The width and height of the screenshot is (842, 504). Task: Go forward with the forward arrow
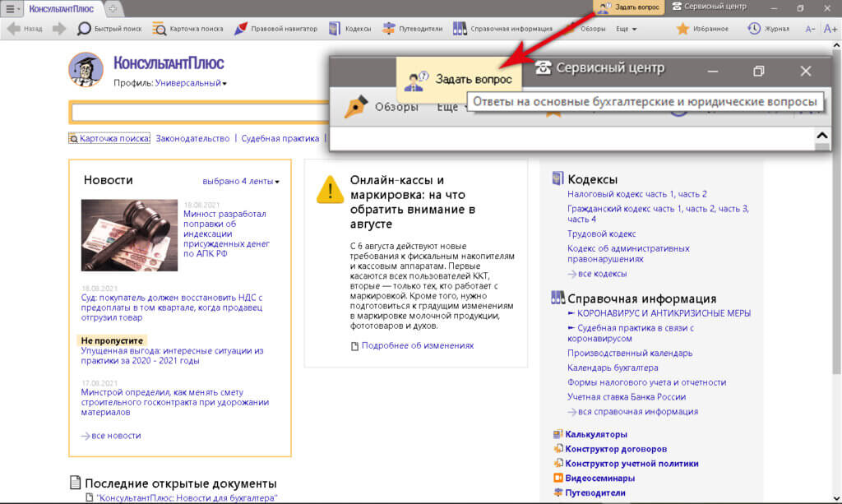[x=59, y=29]
